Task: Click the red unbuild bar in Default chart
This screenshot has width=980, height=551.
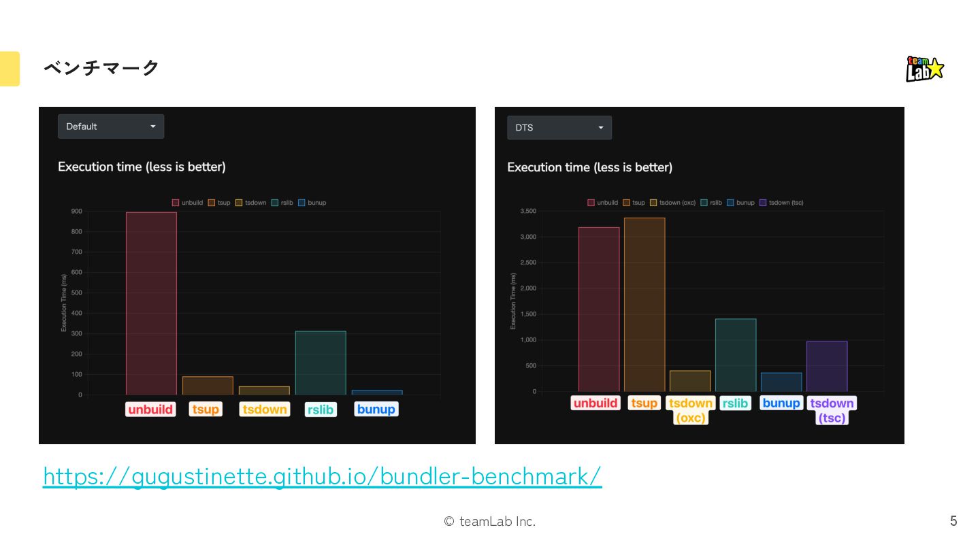Action: [x=151, y=303]
